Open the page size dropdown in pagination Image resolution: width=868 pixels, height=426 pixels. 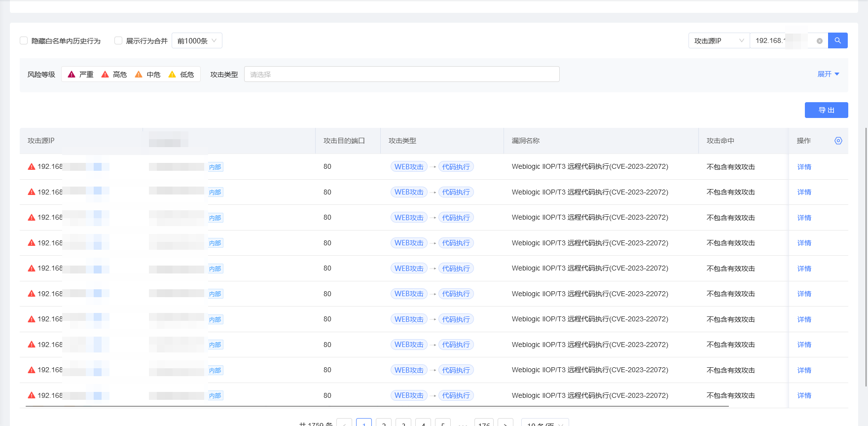point(545,424)
